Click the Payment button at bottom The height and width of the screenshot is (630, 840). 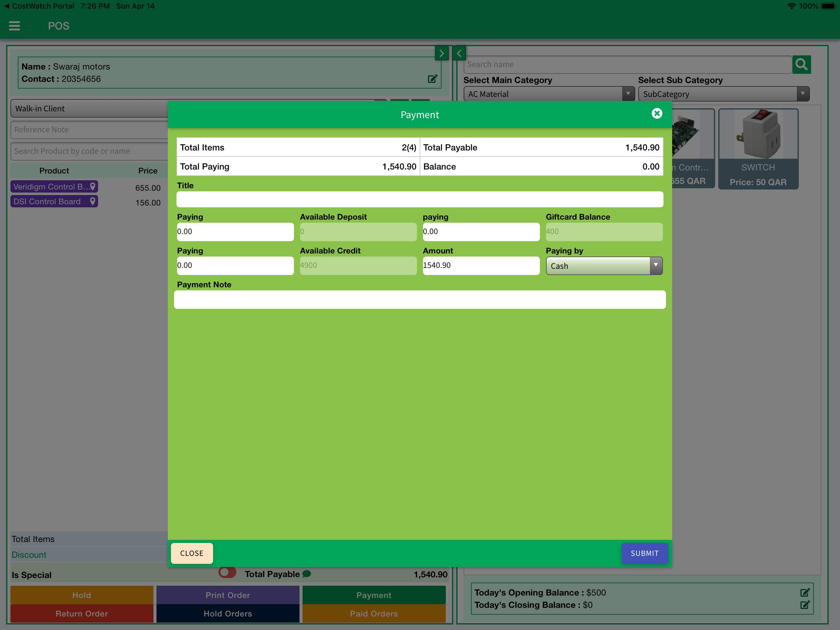pyautogui.click(x=374, y=595)
